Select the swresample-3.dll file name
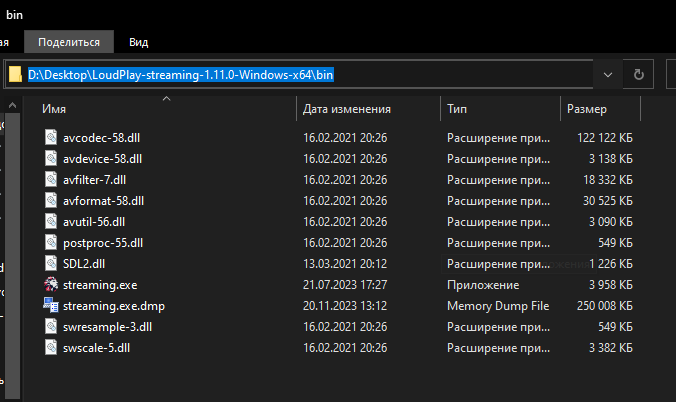 (107, 327)
